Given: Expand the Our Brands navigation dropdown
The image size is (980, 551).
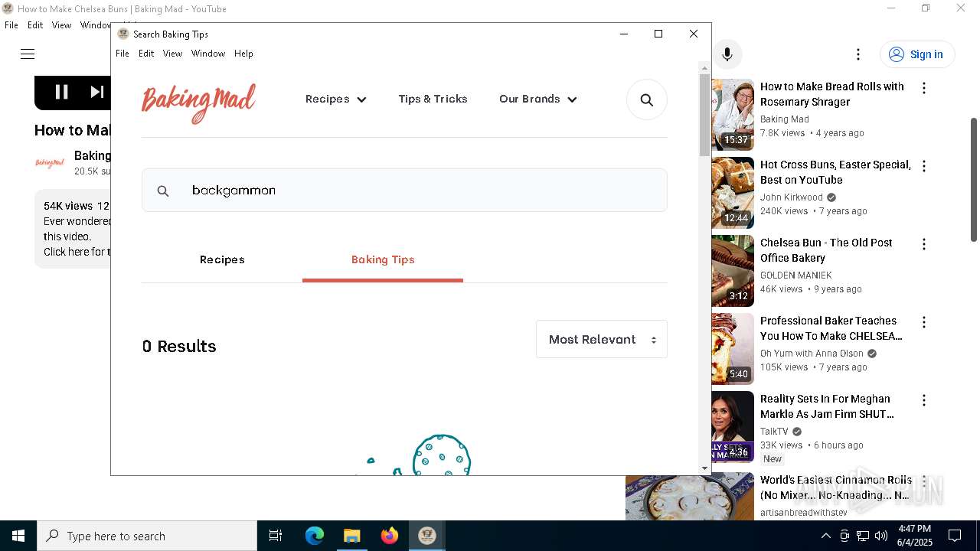Looking at the screenshot, I should coord(537,99).
